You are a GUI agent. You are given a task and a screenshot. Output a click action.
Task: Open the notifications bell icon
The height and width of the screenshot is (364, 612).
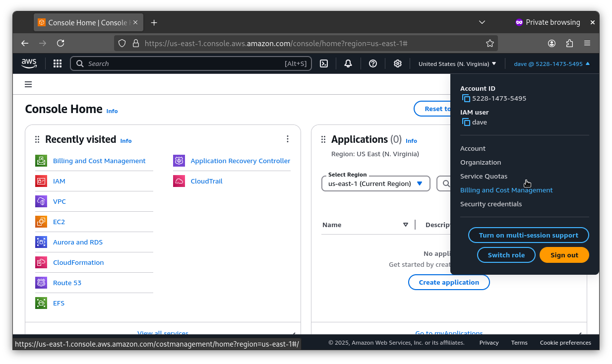[348, 63]
